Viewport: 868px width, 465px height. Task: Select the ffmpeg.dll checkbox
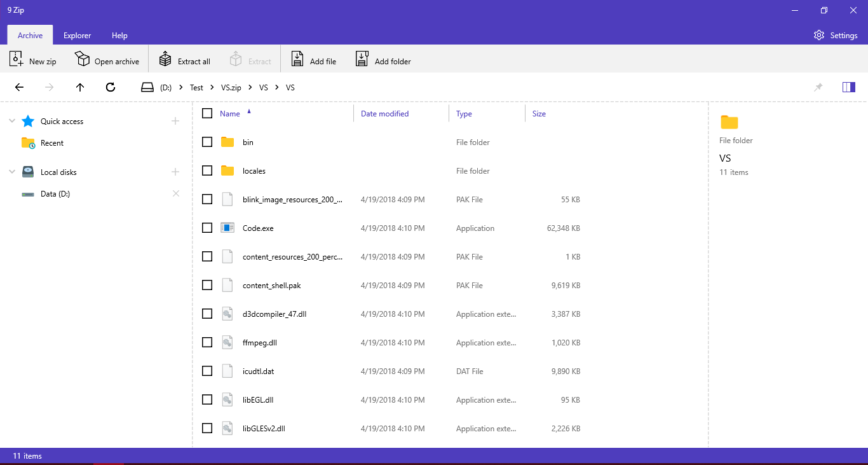click(207, 342)
